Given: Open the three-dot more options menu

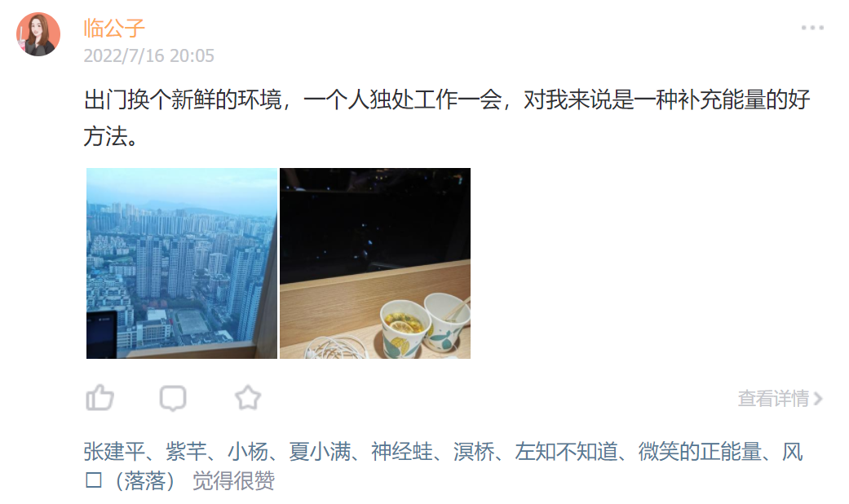Looking at the screenshot, I should (812, 28).
